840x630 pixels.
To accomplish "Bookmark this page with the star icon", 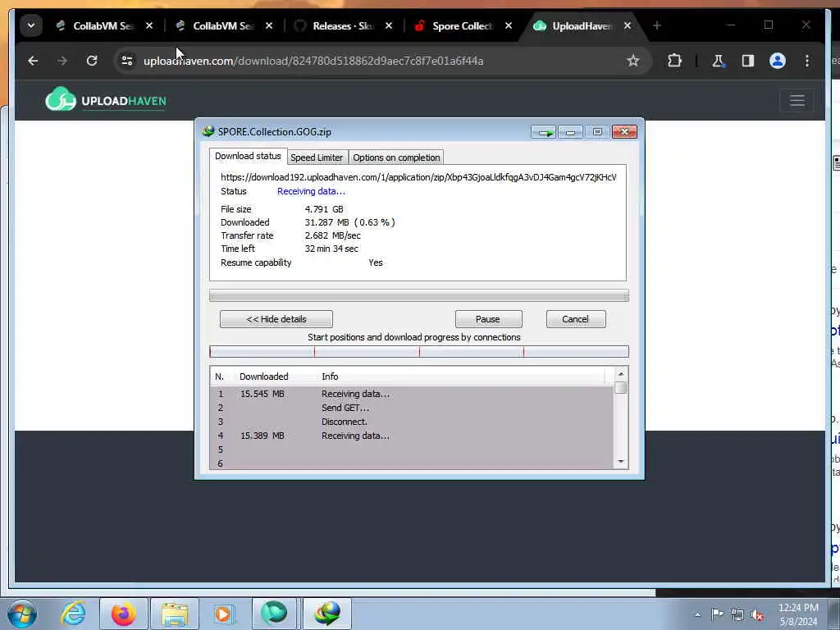I will [x=632, y=61].
